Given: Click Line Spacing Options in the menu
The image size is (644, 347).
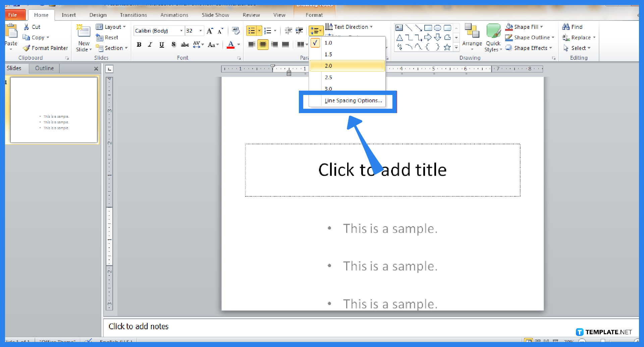Looking at the screenshot, I should (353, 100).
